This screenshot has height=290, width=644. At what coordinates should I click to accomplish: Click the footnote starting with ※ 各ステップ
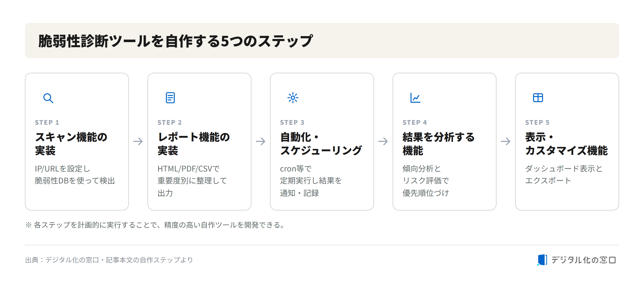click(156, 225)
